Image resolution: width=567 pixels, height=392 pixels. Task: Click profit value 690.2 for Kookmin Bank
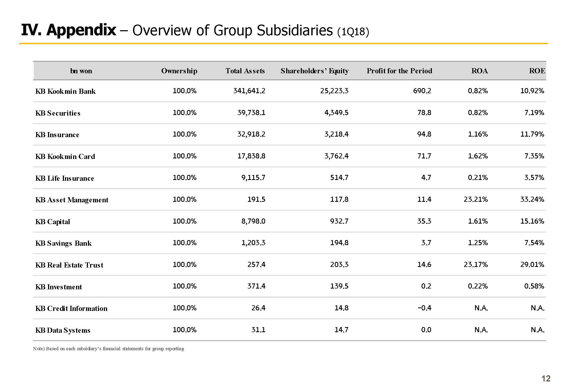(x=422, y=91)
